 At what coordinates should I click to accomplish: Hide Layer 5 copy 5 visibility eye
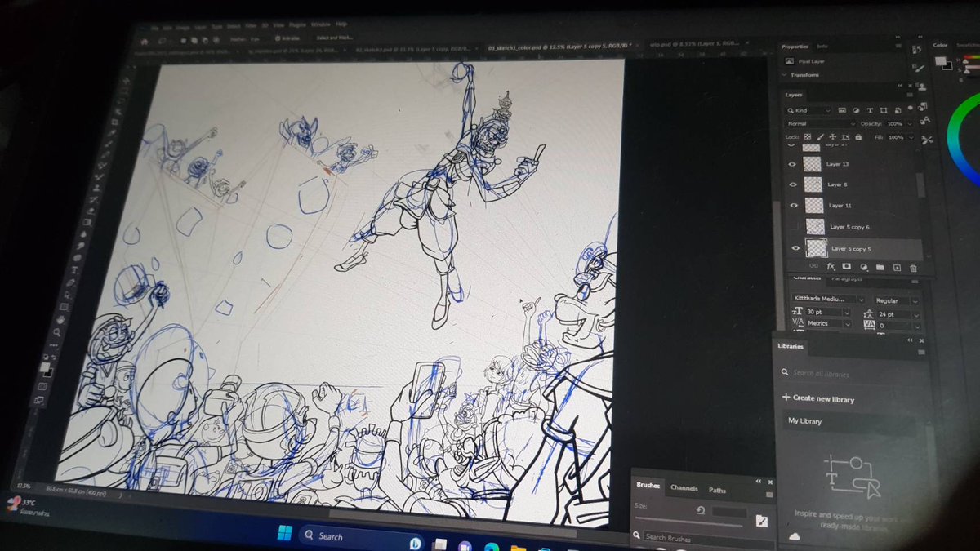(795, 248)
